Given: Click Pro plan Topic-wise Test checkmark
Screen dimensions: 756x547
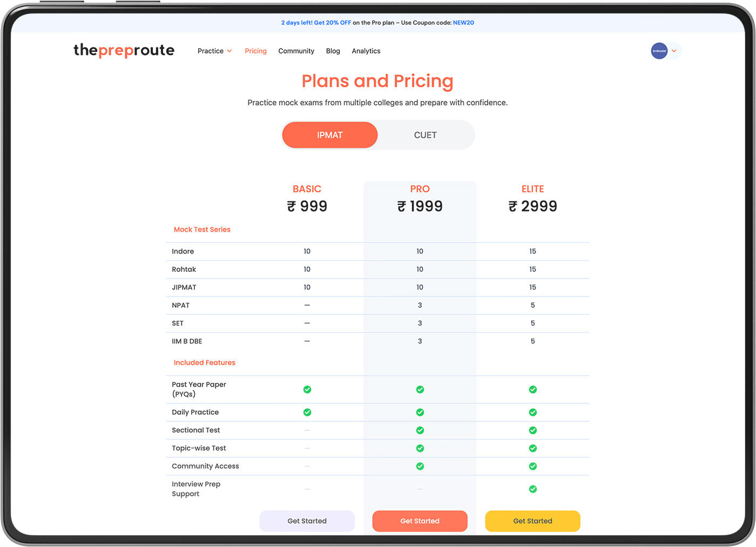Looking at the screenshot, I should pos(420,448).
